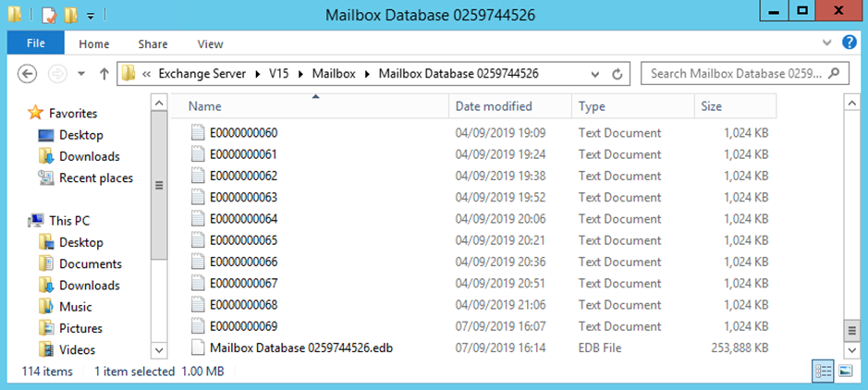Refresh the folder with the refresh icon
868x390 pixels.
click(x=617, y=74)
